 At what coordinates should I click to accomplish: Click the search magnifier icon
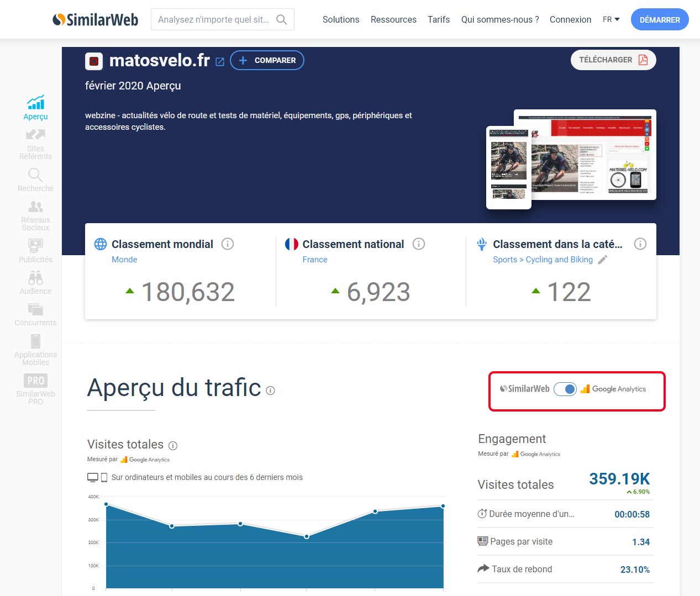281,20
